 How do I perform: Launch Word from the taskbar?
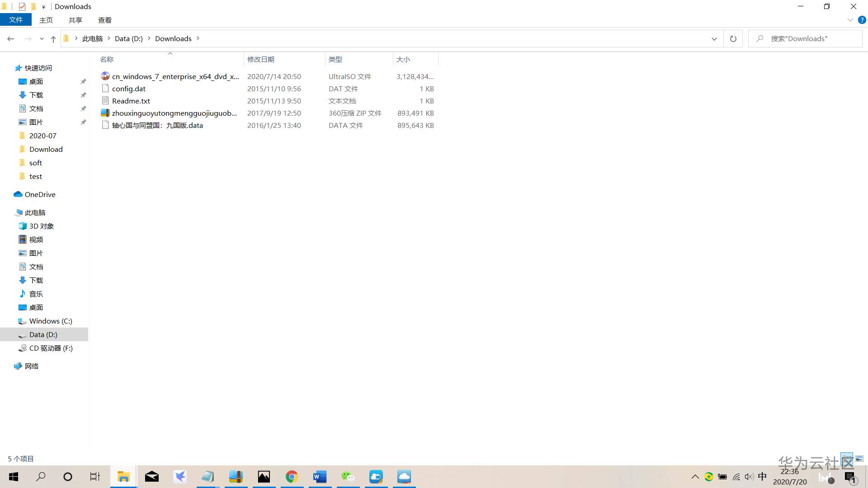[x=320, y=477]
